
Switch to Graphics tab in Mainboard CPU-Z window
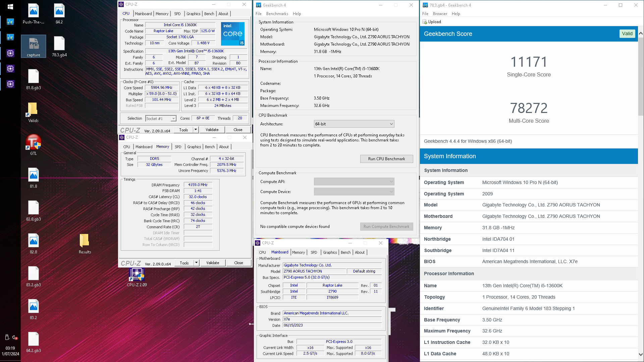pos(330,252)
